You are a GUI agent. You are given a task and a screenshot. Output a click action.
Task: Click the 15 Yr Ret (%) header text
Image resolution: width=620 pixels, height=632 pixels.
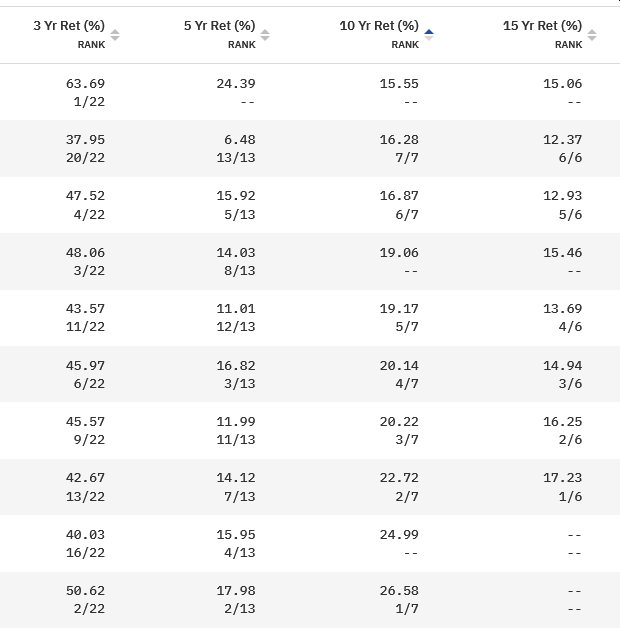[x=543, y=26]
